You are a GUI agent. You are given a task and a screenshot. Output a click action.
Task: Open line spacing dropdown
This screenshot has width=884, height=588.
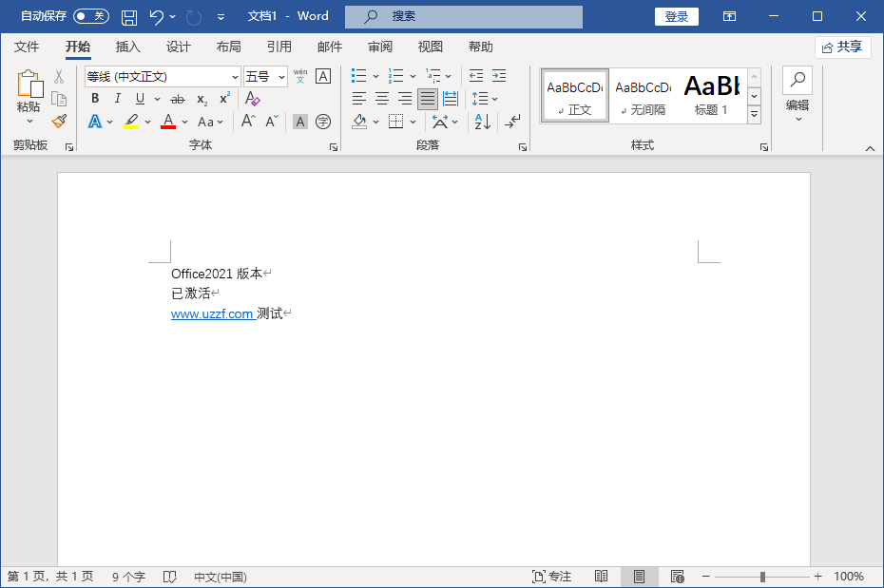tap(485, 99)
